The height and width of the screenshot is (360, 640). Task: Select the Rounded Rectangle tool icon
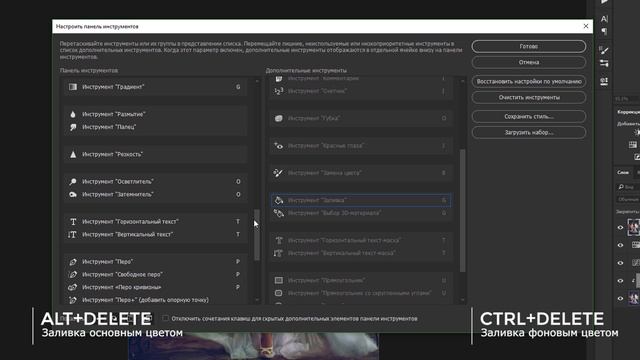tap(278, 293)
